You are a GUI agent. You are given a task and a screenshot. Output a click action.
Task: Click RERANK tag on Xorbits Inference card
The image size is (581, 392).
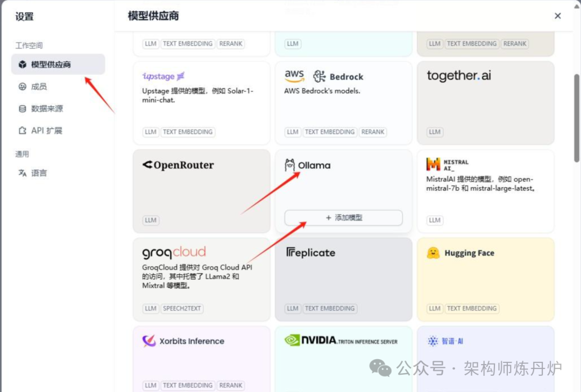(230, 386)
